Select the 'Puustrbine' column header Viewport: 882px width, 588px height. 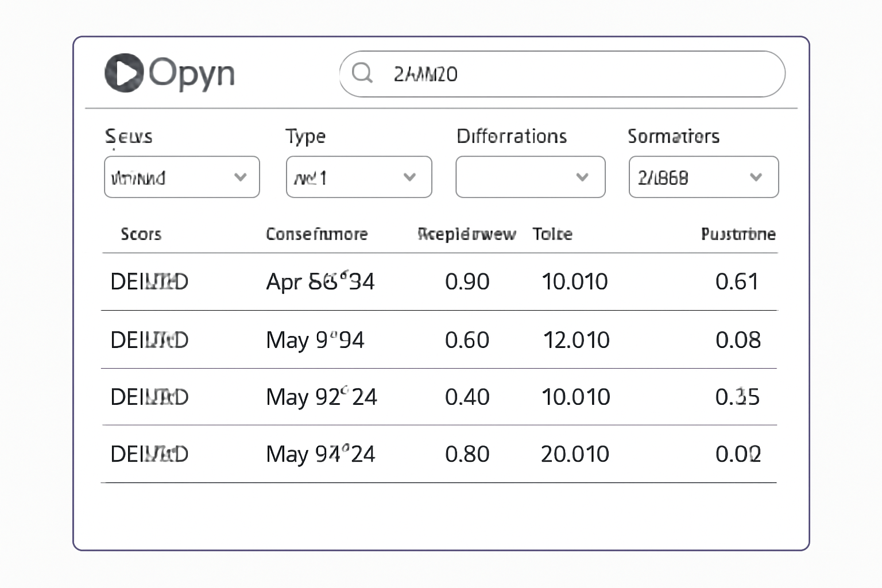tap(737, 234)
